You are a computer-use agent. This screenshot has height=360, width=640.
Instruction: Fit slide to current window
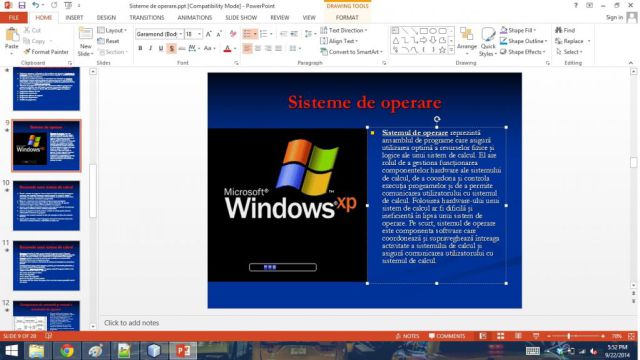pos(631,336)
